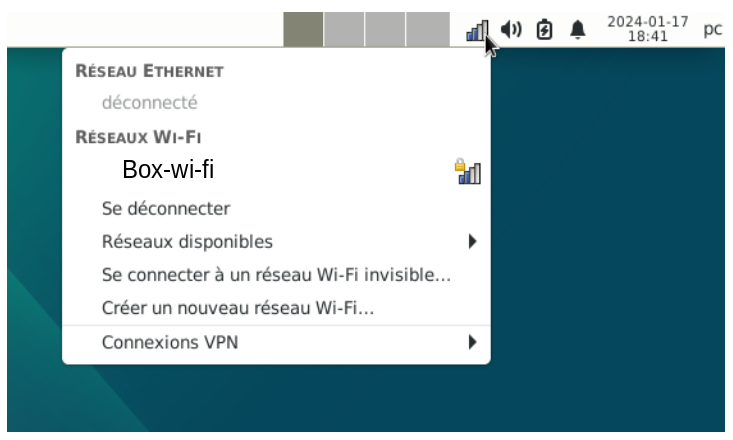The width and height of the screenshot is (733, 440).
Task: Select the Box-wi-fi network entry
Action: coord(276,169)
